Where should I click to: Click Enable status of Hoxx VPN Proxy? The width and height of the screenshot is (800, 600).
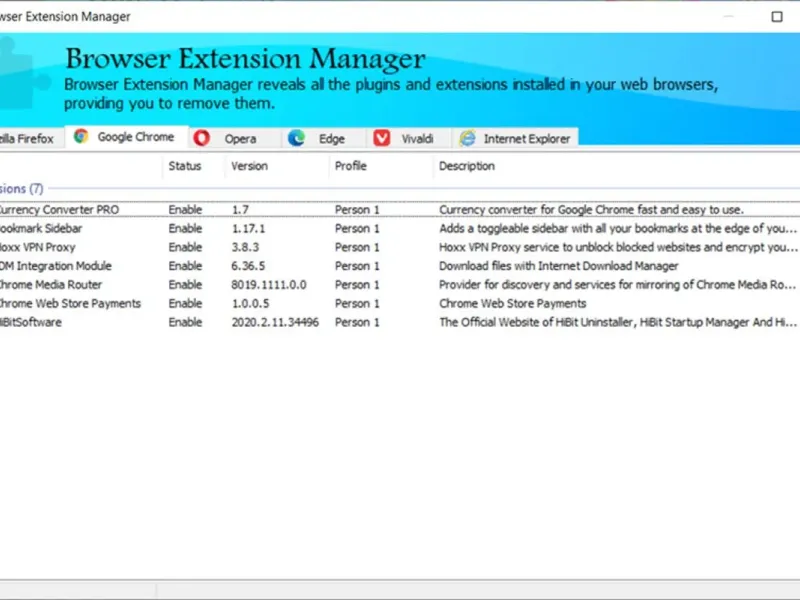click(185, 247)
